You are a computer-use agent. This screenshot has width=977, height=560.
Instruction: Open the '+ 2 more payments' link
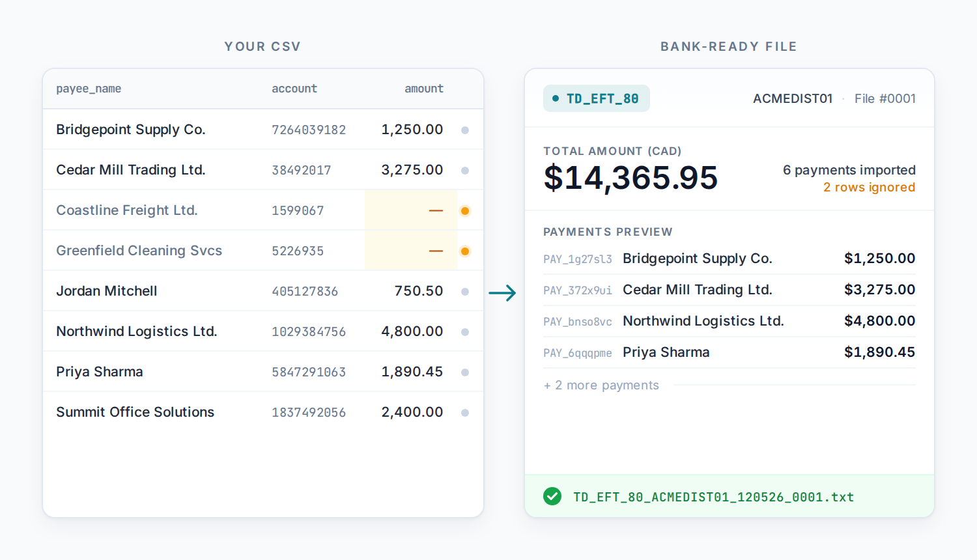pyautogui.click(x=601, y=385)
